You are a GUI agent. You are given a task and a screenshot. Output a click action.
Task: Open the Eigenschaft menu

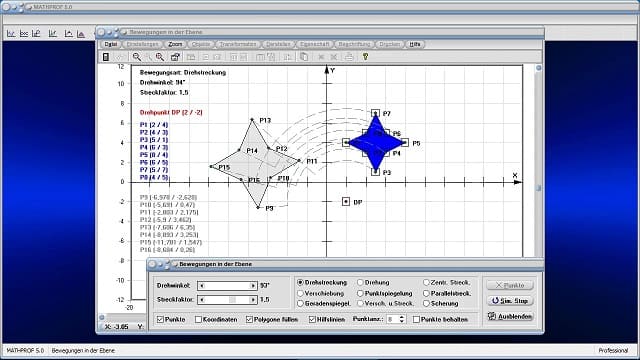tap(314, 44)
